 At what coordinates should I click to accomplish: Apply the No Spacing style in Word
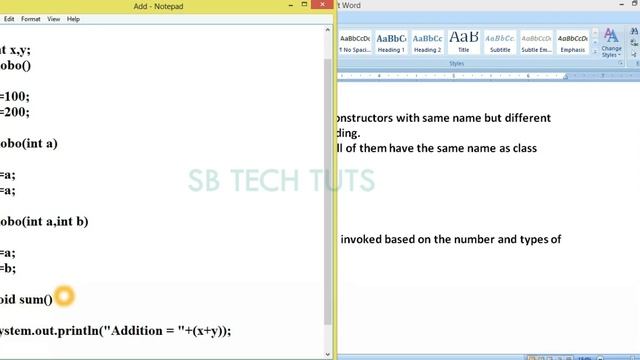355,42
